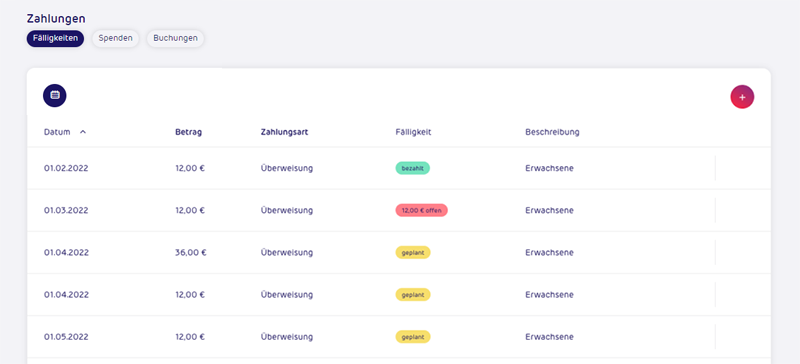Open the calendar filter icon button
The width and height of the screenshot is (800, 364).
55,95
